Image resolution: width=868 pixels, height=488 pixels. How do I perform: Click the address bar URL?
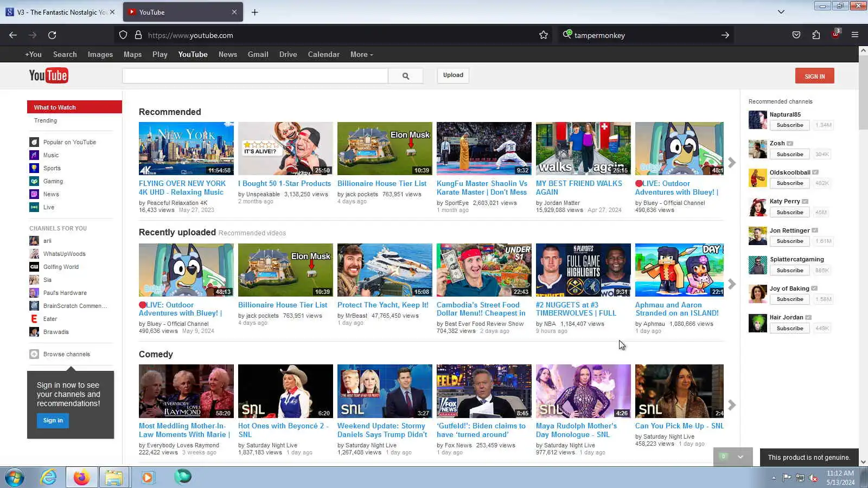(190, 35)
